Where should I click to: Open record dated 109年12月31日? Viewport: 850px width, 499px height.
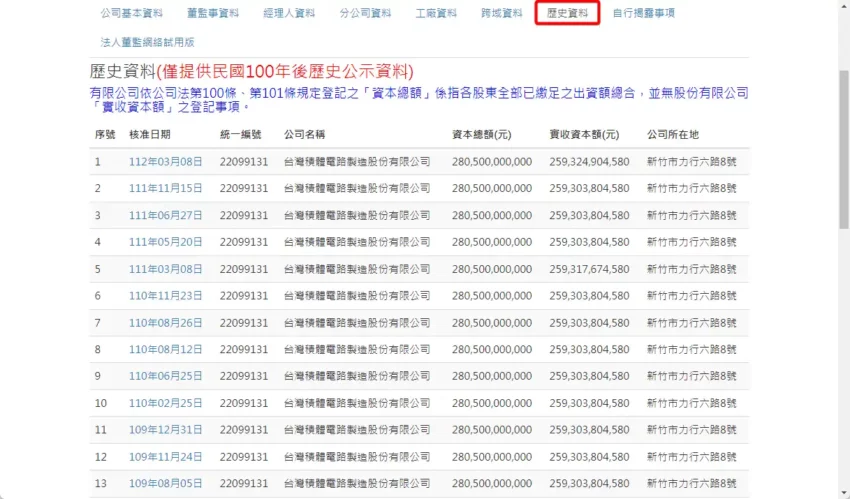coord(165,429)
